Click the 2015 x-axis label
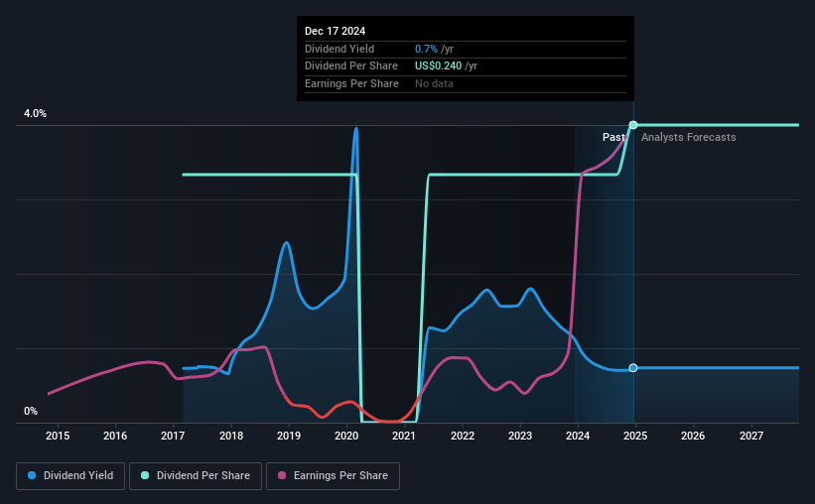This screenshot has width=815, height=504. 58,436
